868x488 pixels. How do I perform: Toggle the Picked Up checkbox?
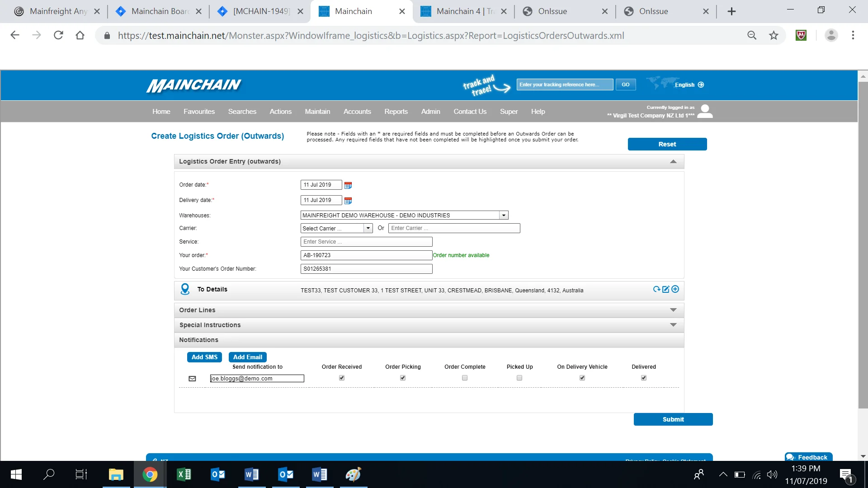tap(519, 377)
